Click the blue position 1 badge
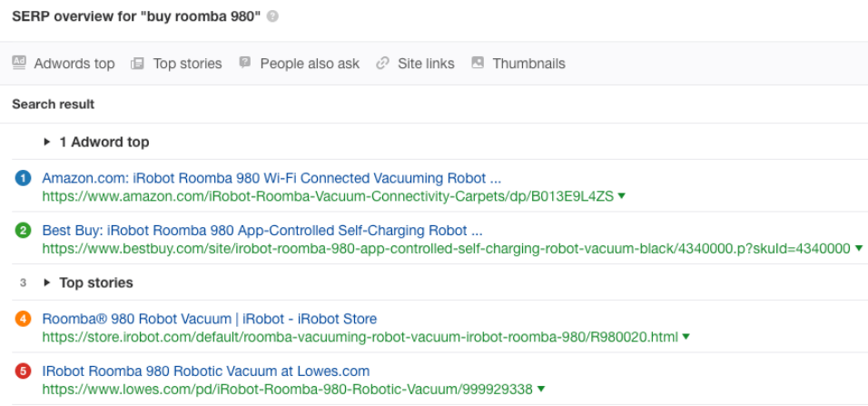 [x=23, y=178]
